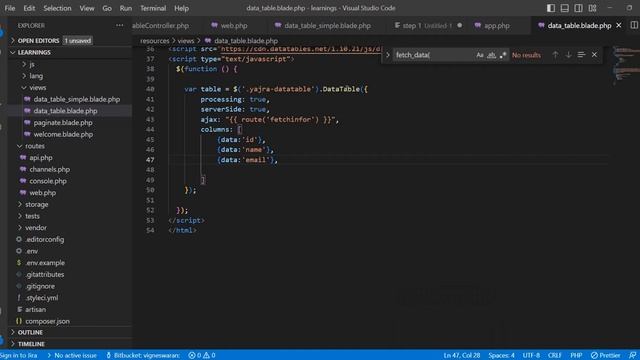Open console.php file
This screenshot has width=640, height=360.
[x=48, y=181]
